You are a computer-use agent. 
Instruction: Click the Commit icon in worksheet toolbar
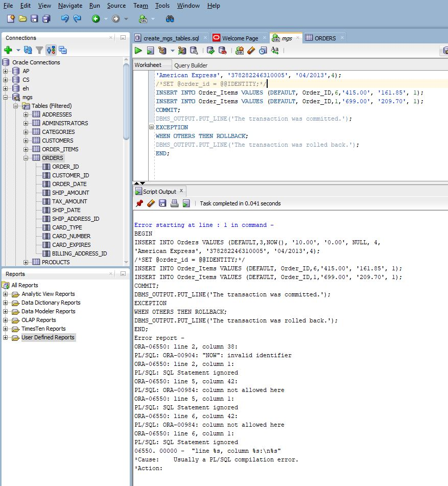[x=210, y=50]
